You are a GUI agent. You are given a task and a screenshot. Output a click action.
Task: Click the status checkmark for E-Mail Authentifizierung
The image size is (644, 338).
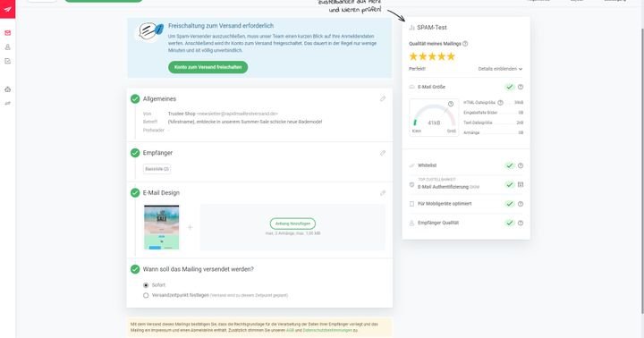[x=509, y=185]
